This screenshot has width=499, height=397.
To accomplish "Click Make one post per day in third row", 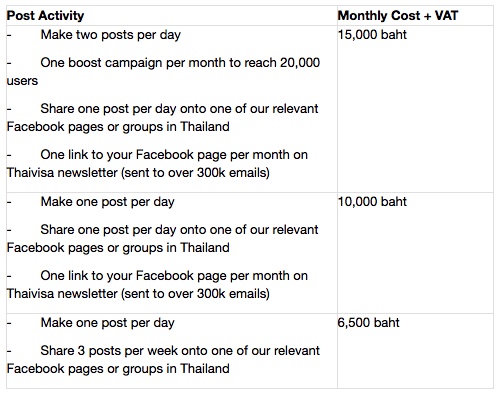I will point(107,323).
